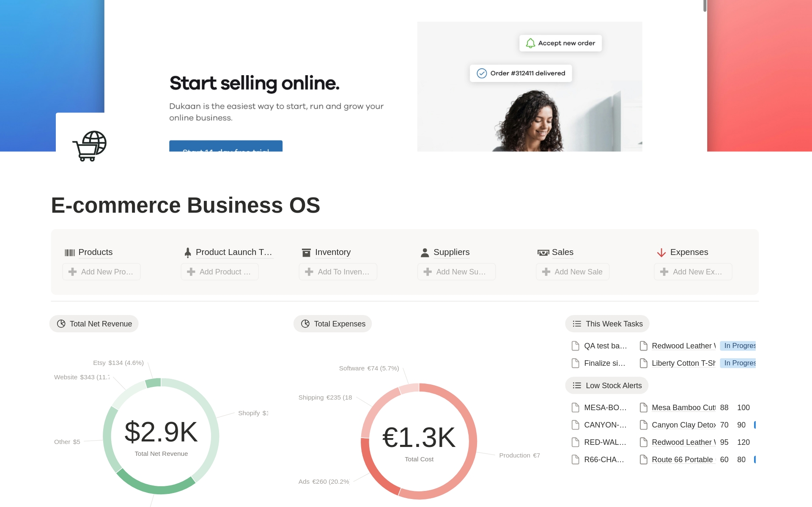Click the Add To Inventory button

point(338,272)
